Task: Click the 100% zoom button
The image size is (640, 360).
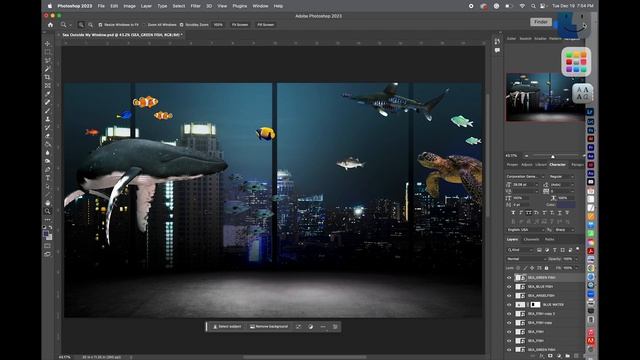Action: [218, 25]
